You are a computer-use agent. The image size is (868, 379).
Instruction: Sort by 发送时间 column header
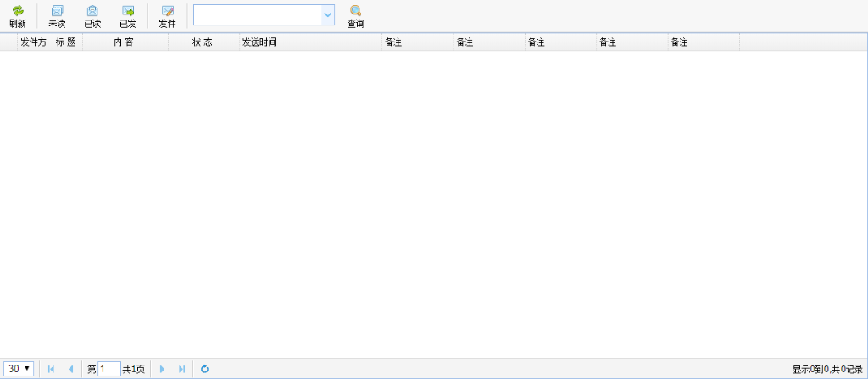click(x=310, y=42)
